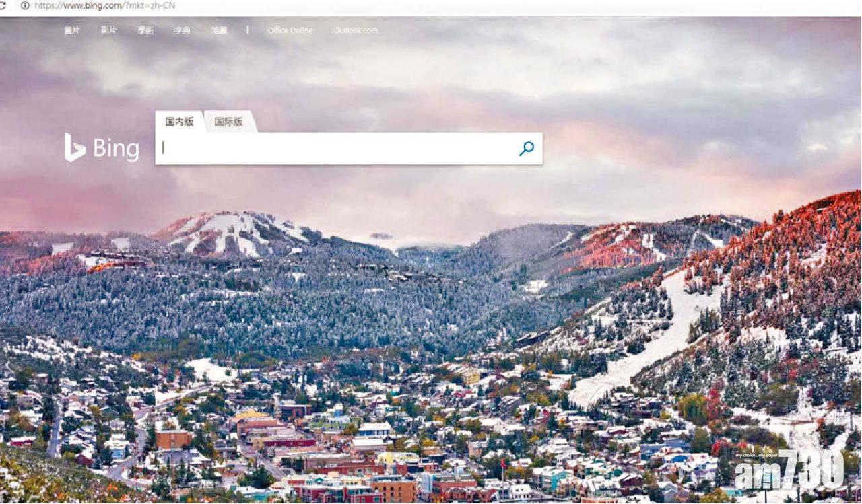Screen dimensions: 862x504
Task: Open the 字典 dictionary link
Action: (x=182, y=30)
